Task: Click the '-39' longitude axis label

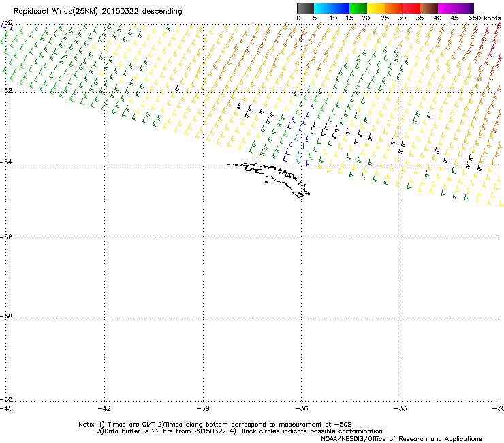Action: click(203, 408)
